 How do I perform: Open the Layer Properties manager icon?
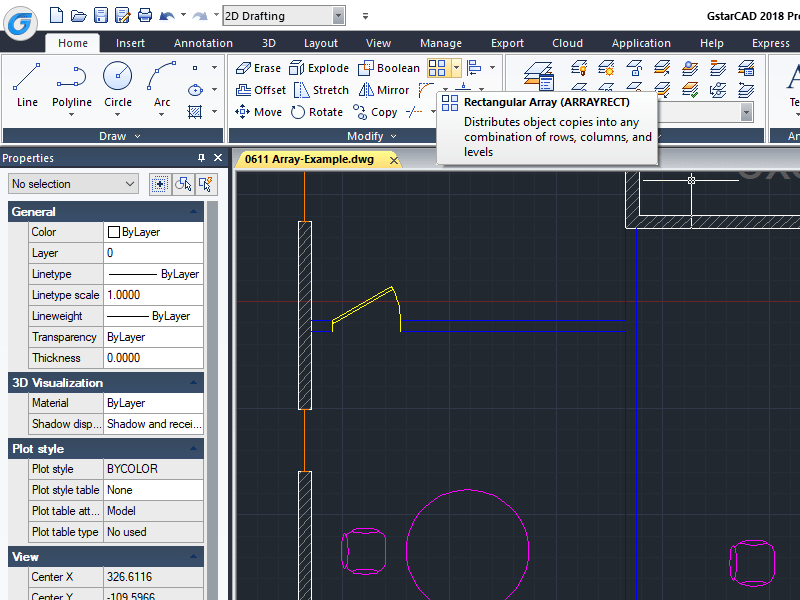click(539, 76)
